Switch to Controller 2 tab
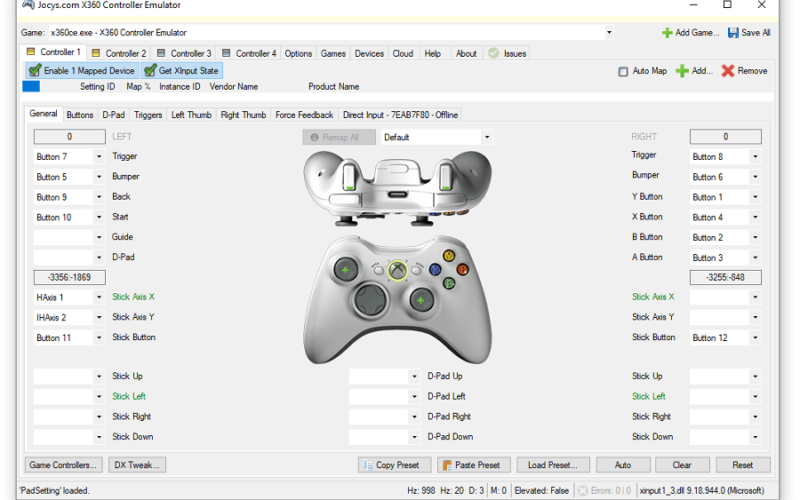This screenshot has width=800, height=500. (119, 53)
